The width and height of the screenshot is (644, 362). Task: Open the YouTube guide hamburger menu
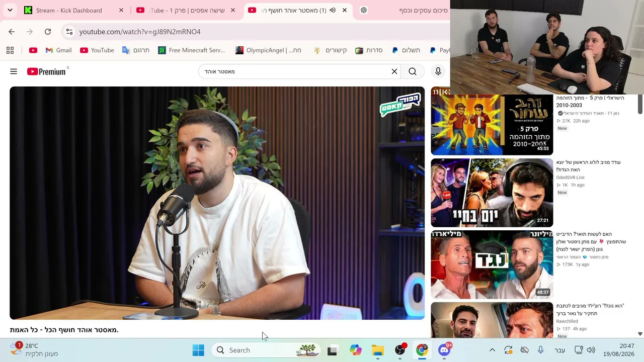[x=14, y=72]
